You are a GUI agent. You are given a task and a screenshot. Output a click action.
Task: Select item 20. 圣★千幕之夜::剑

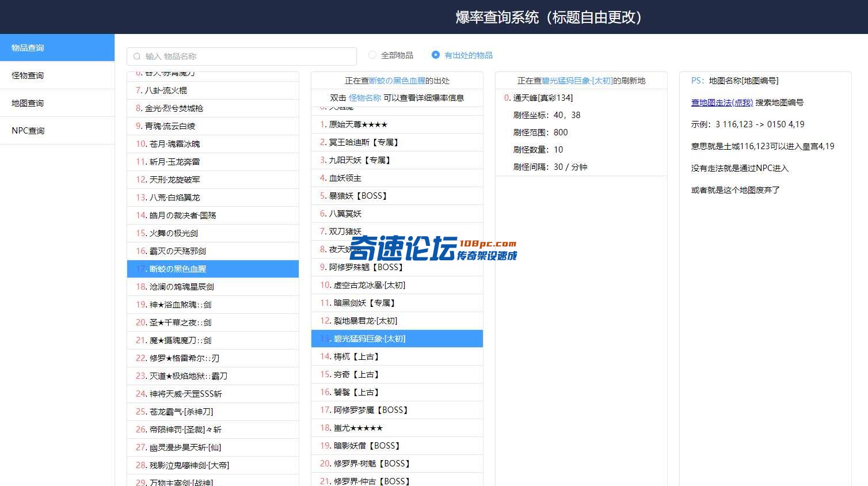coord(213,322)
